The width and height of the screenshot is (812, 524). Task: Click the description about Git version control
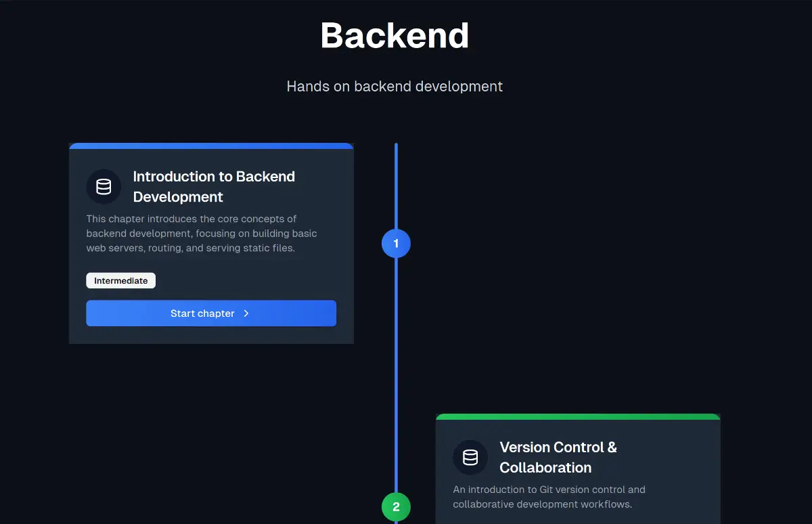[x=549, y=497]
